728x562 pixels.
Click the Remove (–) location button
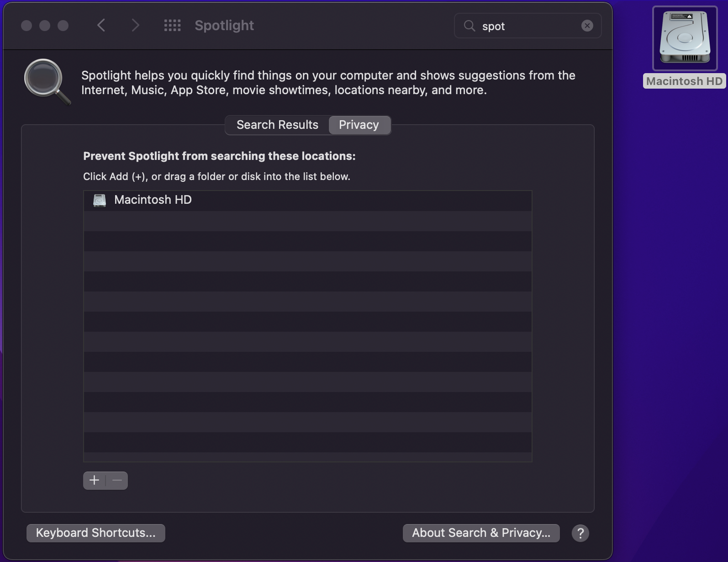pyautogui.click(x=117, y=481)
